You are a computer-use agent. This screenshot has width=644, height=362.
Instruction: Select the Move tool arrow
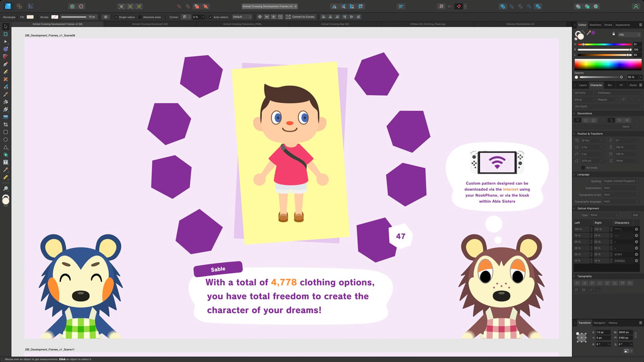tap(5, 26)
